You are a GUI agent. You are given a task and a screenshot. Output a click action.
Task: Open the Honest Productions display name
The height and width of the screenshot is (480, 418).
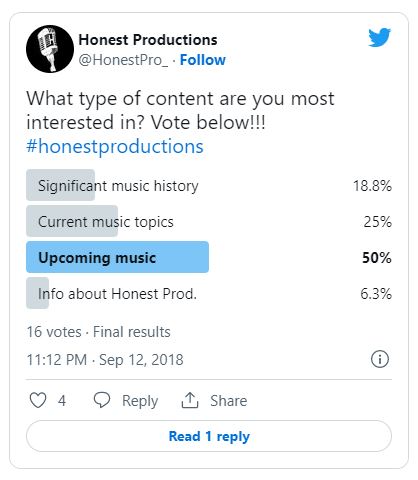click(148, 40)
